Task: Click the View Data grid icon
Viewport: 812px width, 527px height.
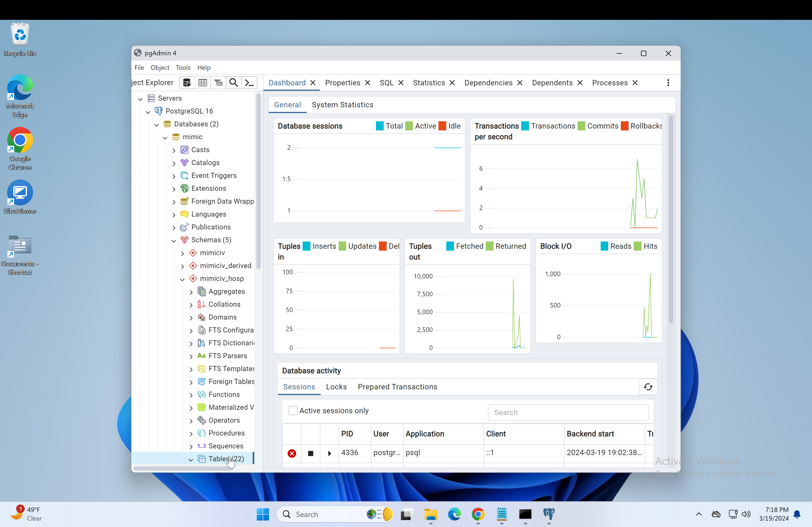Action: [203, 83]
